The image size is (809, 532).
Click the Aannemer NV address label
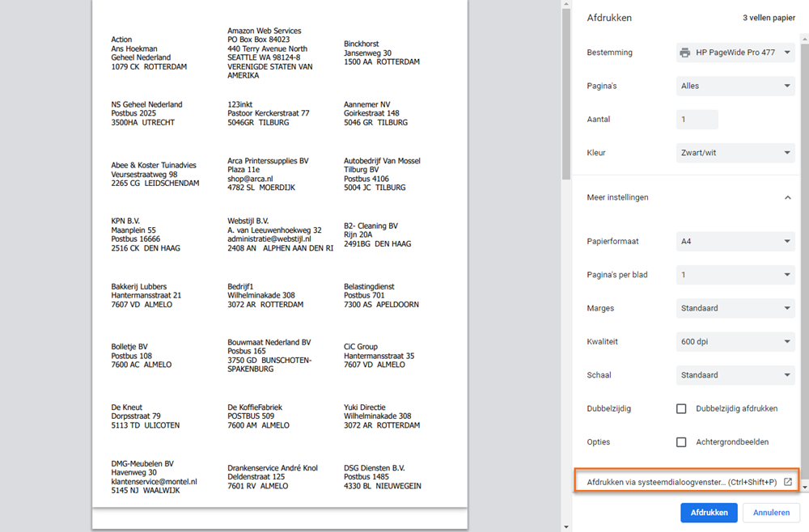[x=375, y=113]
